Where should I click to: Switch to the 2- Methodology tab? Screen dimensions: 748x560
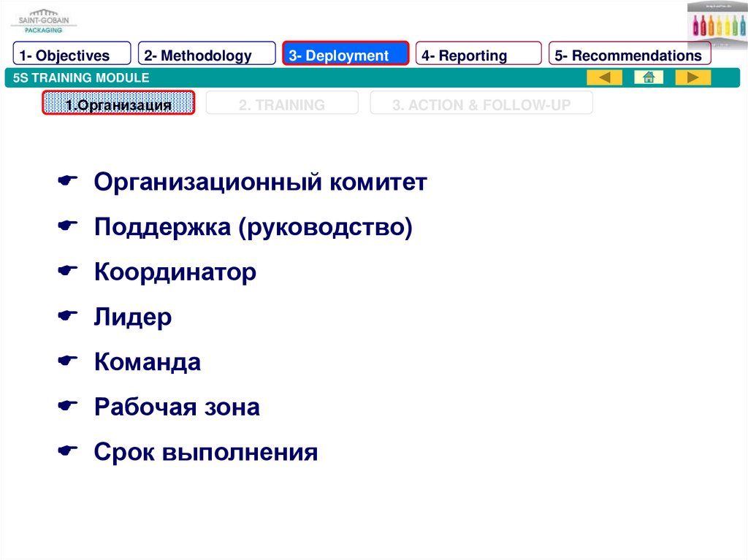coord(207,55)
